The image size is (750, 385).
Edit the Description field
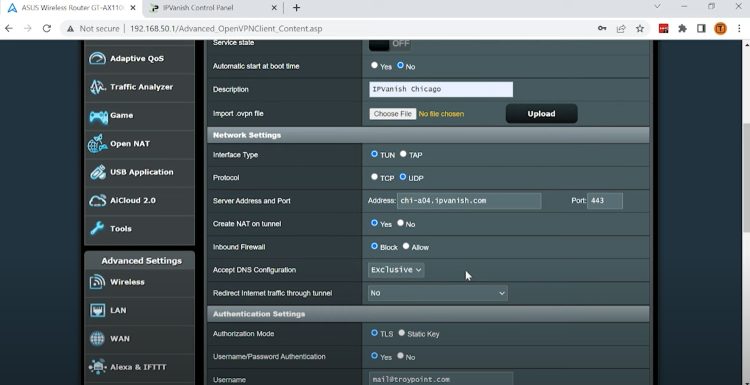coord(441,89)
